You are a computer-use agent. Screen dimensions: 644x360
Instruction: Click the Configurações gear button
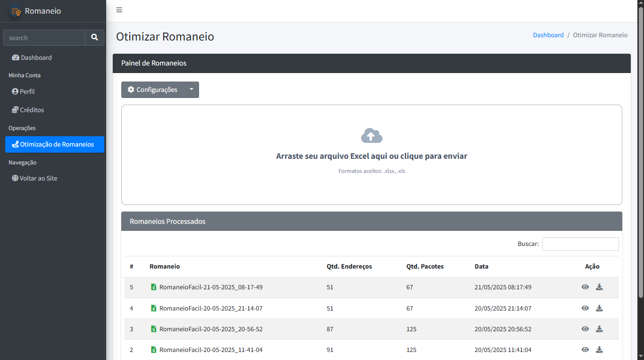[152, 90]
